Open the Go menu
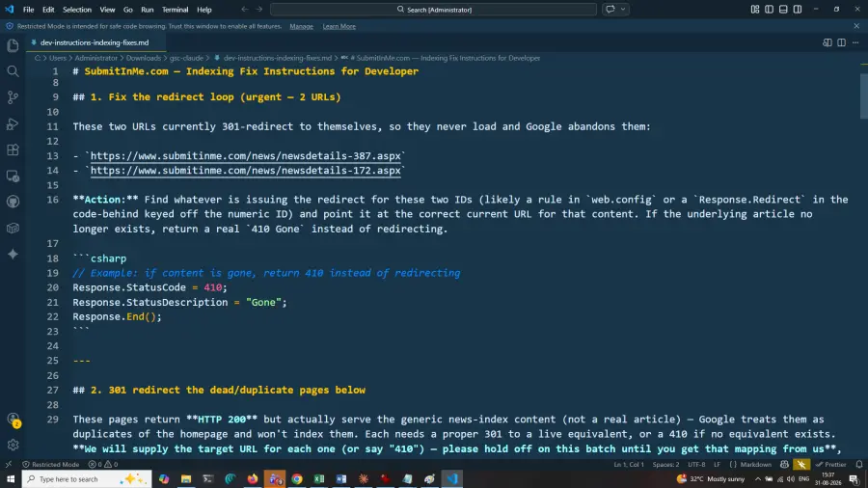The image size is (868, 488). point(128,10)
